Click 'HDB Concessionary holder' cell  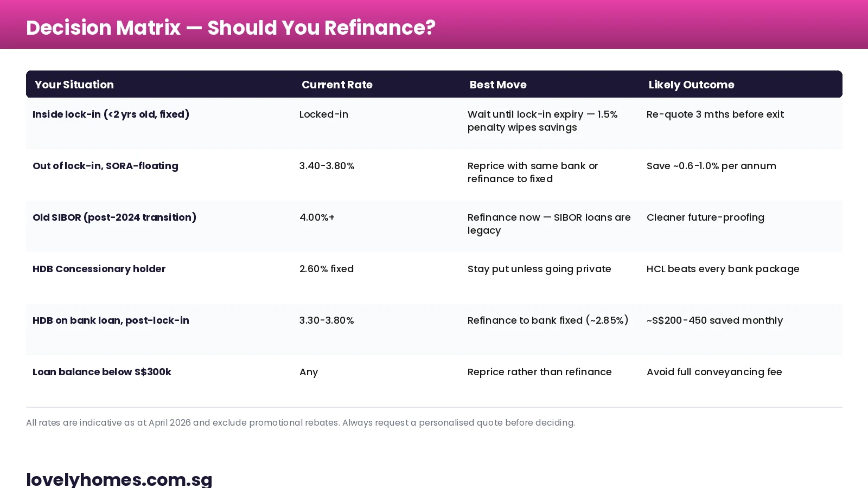tap(99, 269)
